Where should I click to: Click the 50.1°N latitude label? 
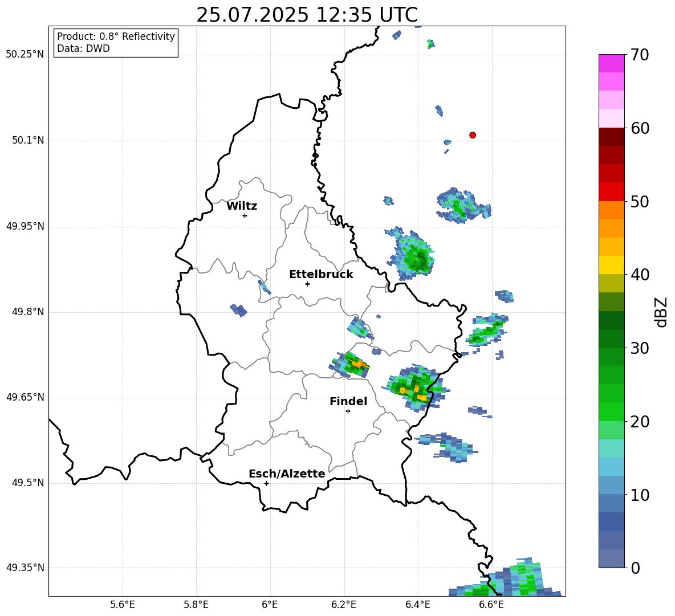[x=28, y=141]
